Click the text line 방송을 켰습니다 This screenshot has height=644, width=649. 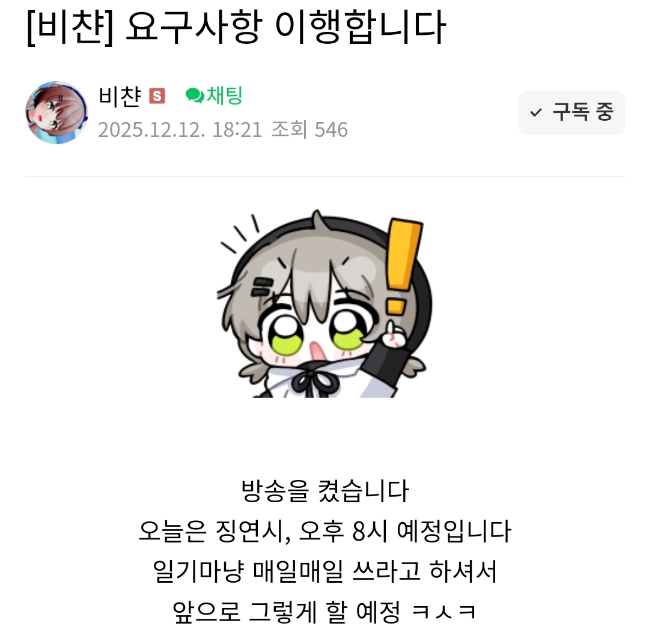(325, 491)
